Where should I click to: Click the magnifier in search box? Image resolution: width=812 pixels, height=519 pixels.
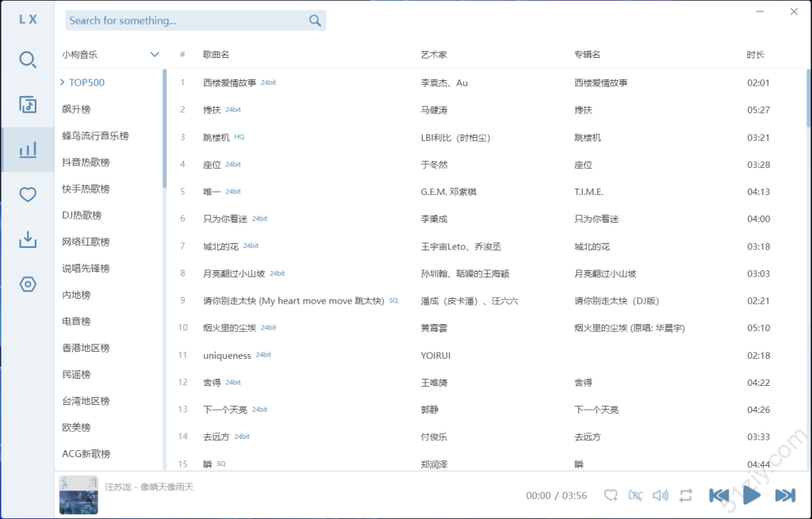(315, 20)
